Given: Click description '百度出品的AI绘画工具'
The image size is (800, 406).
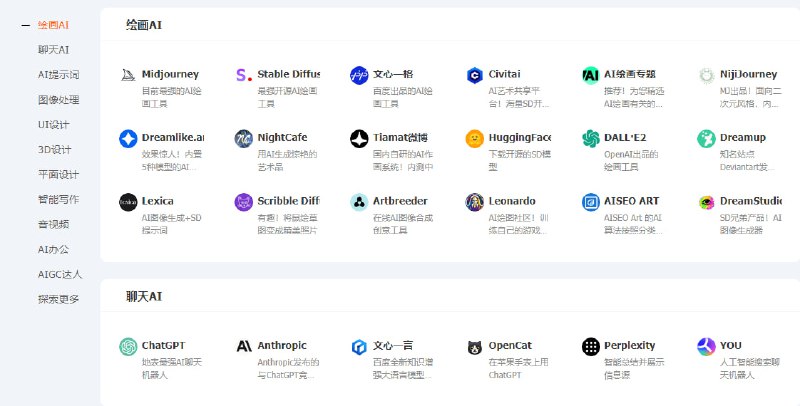Looking at the screenshot, I should click(x=403, y=97).
